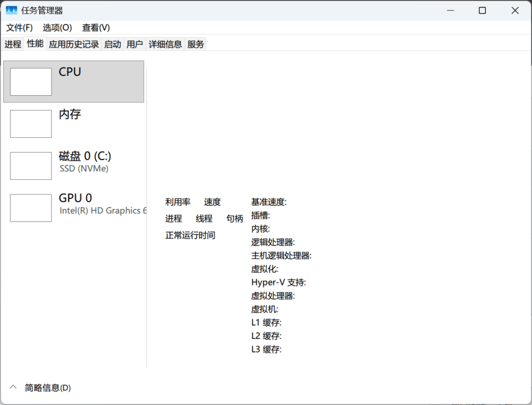Switch to the 用户 tab
This screenshot has width=532, height=405.
[135, 44]
